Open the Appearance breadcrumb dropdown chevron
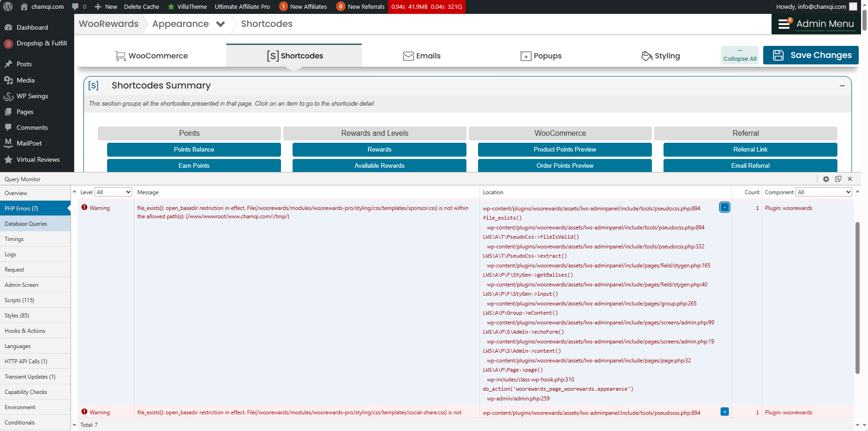868x431 pixels. click(x=221, y=24)
